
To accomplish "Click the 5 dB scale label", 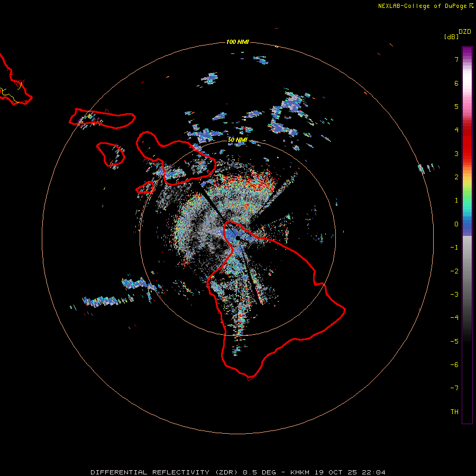I will [x=456, y=106].
